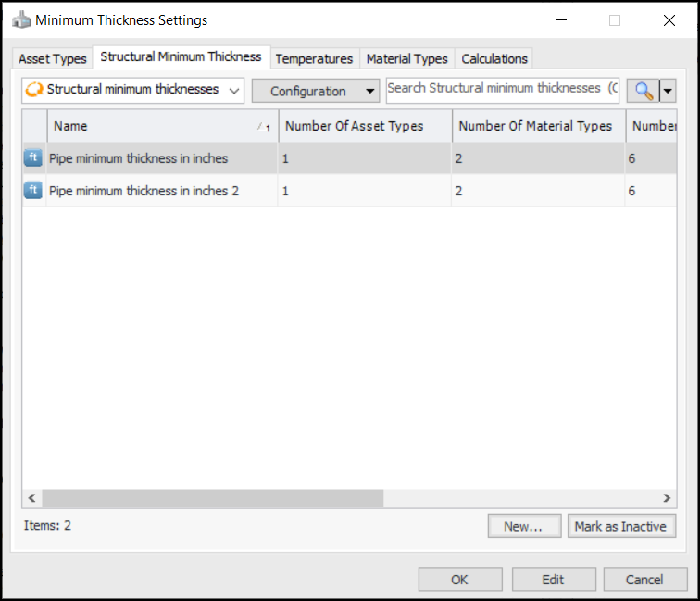Click the Edit button
Screen dimensions: 700x601
553,580
